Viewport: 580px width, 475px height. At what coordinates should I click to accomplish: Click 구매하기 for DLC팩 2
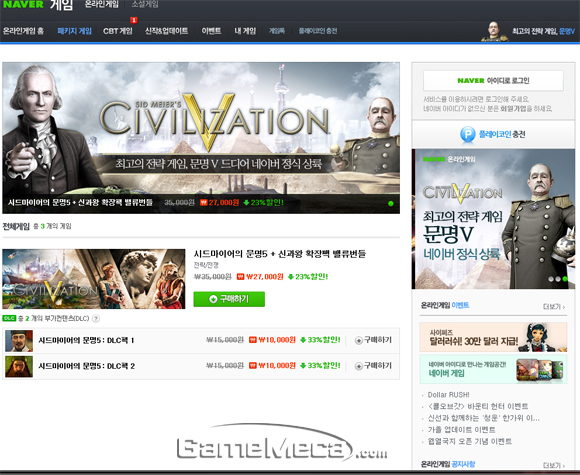pyautogui.click(x=373, y=366)
